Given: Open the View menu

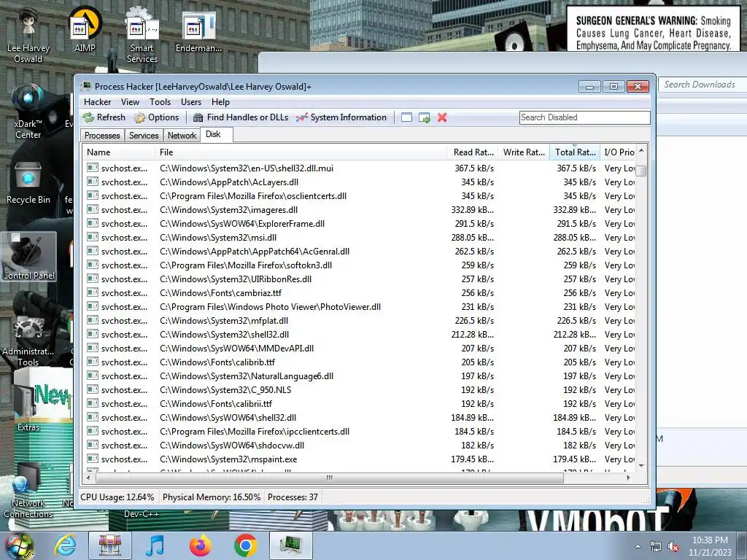Looking at the screenshot, I should [130, 102].
